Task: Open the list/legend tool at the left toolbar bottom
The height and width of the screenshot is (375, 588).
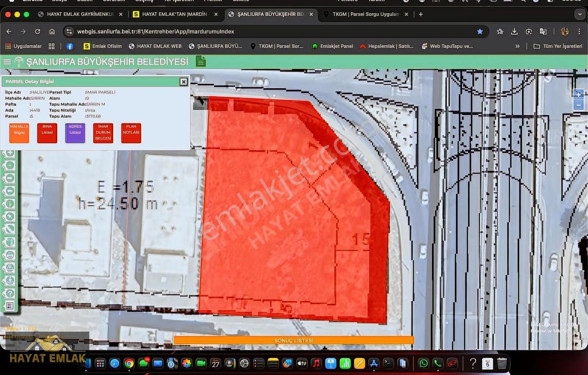Action: 10,306
